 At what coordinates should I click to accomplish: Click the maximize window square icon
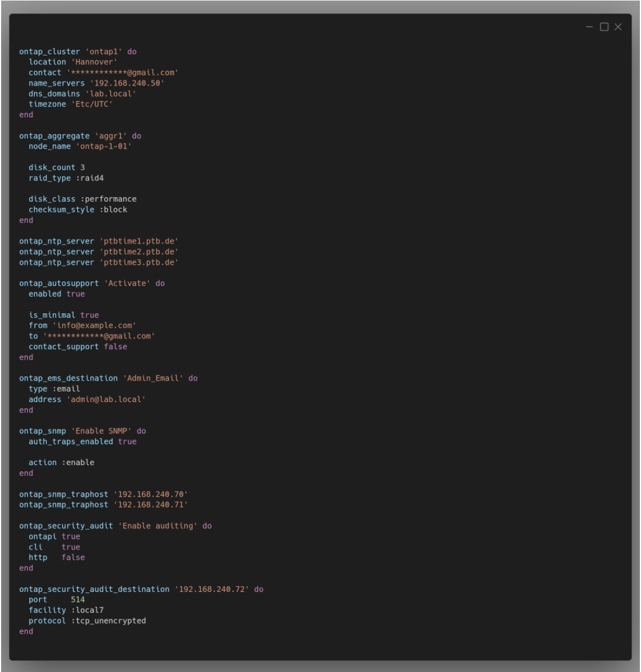pyautogui.click(x=604, y=27)
